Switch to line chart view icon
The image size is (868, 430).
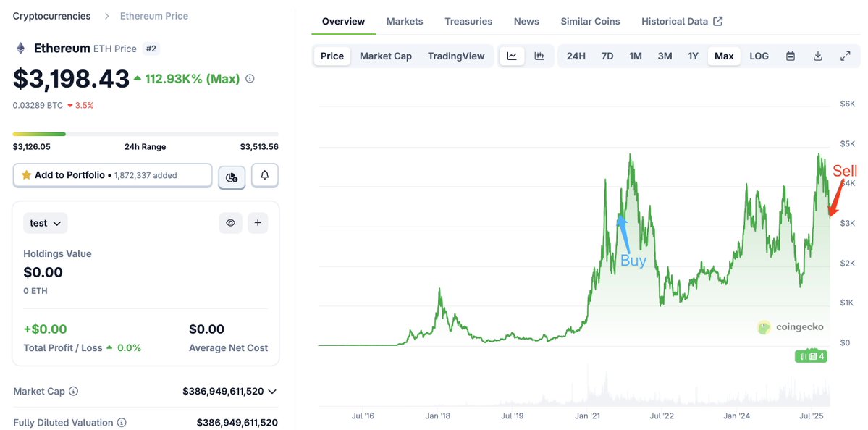(512, 56)
